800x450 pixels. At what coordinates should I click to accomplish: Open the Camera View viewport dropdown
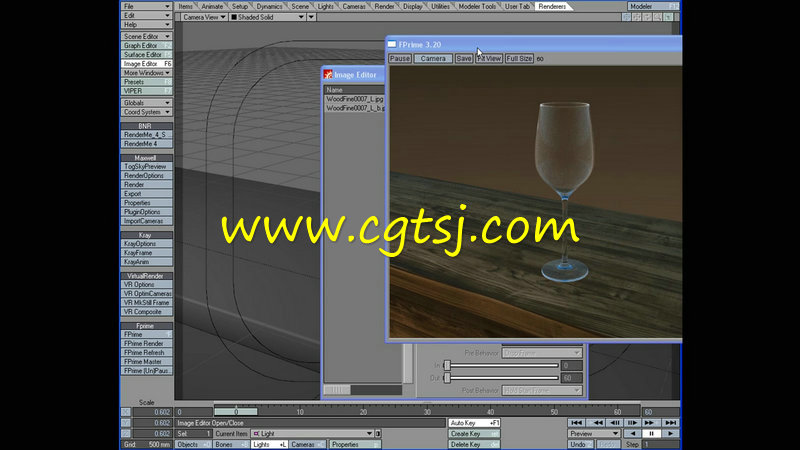(x=204, y=17)
